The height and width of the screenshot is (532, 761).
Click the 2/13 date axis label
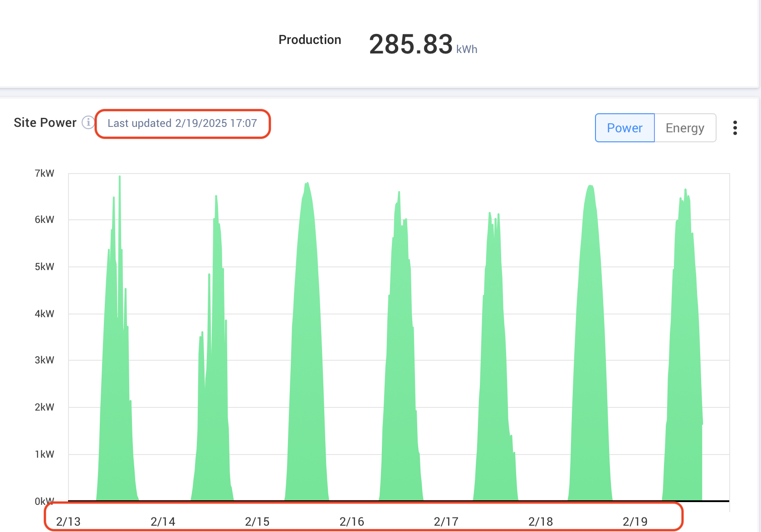tap(68, 522)
